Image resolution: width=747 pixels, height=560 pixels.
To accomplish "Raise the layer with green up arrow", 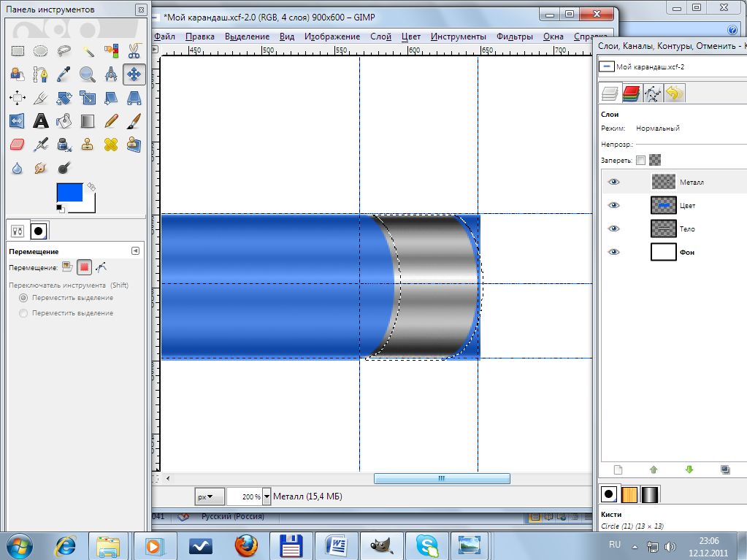I will coord(654,470).
